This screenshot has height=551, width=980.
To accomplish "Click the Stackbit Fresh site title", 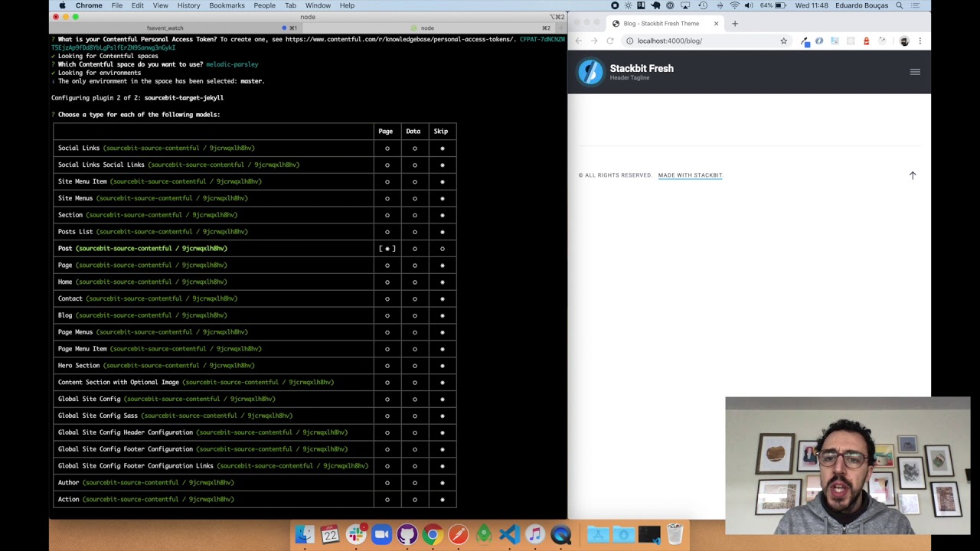I will pos(642,68).
